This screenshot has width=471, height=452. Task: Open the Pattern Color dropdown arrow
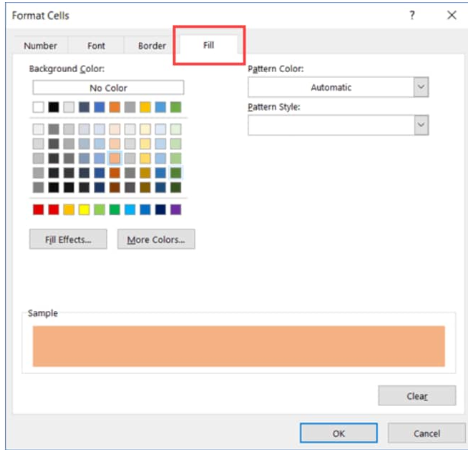[421, 87]
